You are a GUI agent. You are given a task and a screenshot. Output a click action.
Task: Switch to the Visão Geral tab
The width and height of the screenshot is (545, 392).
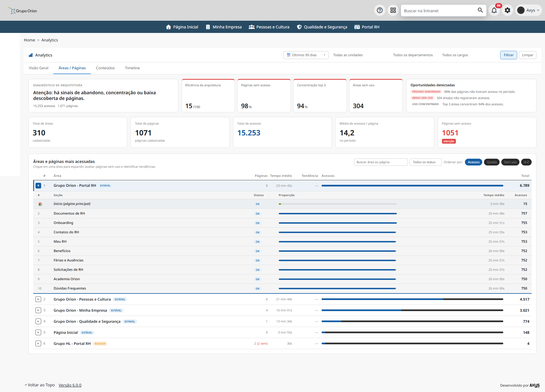pos(39,68)
